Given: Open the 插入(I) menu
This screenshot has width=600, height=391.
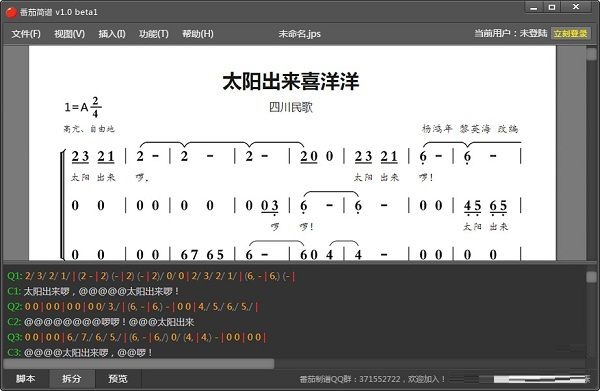Looking at the screenshot, I should (x=112, y=34).
